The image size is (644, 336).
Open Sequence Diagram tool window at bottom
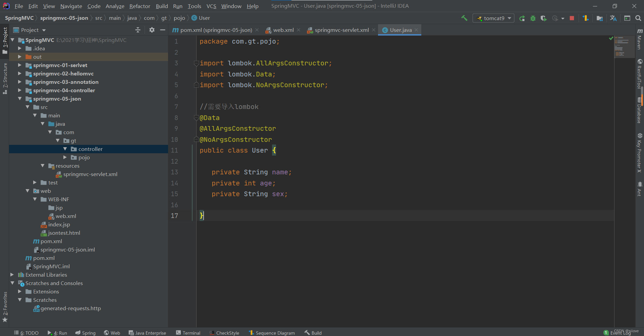pyautogui.click(x=272, y=333)
